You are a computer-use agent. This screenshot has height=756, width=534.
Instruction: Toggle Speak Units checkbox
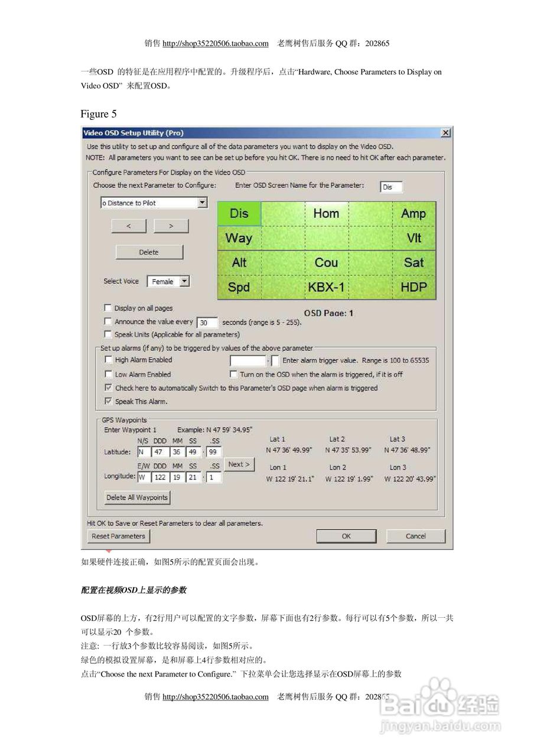108,334
